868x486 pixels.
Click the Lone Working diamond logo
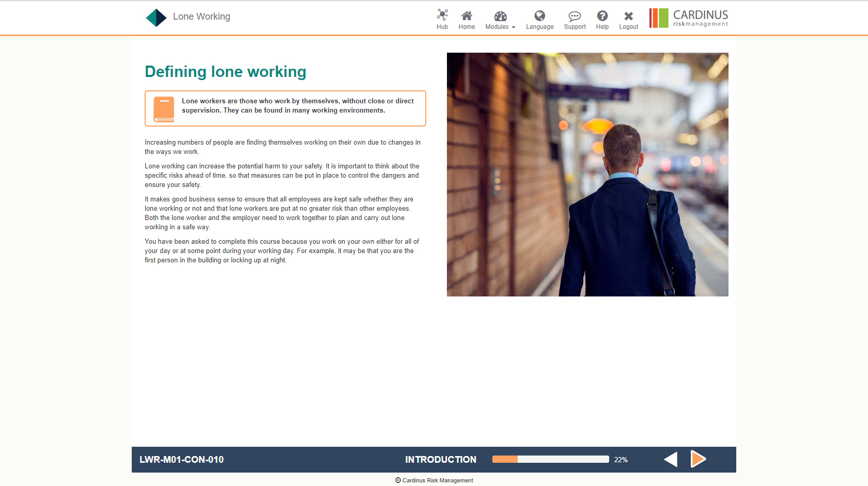[x=156, y=18]
